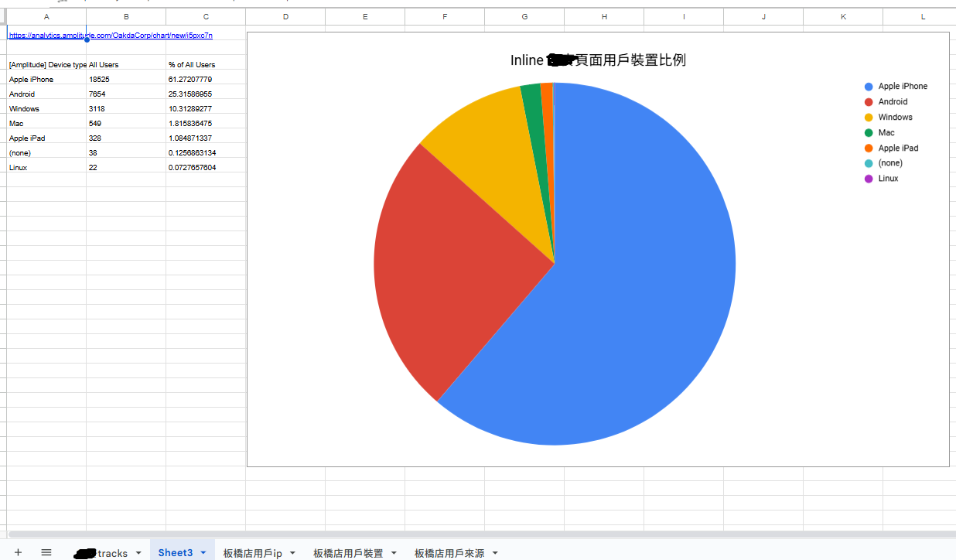
Task: Click the Apple iPad legend label
Action: click(x=897, y=148)
